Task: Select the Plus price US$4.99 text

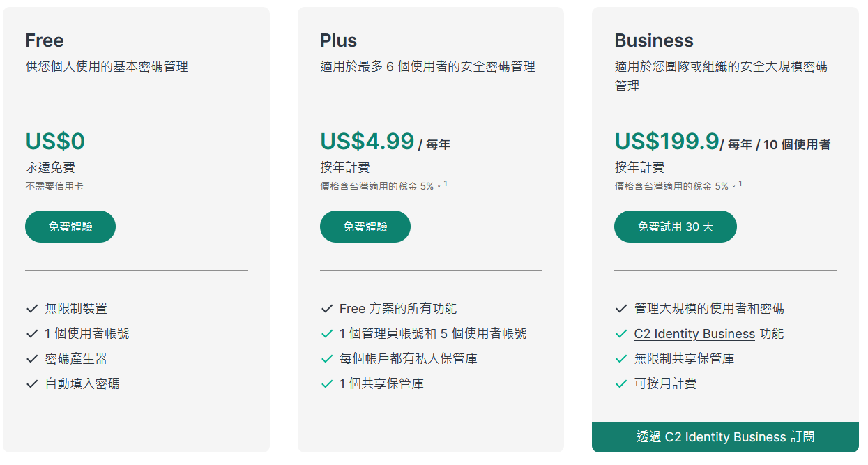Action: [367, 142]
